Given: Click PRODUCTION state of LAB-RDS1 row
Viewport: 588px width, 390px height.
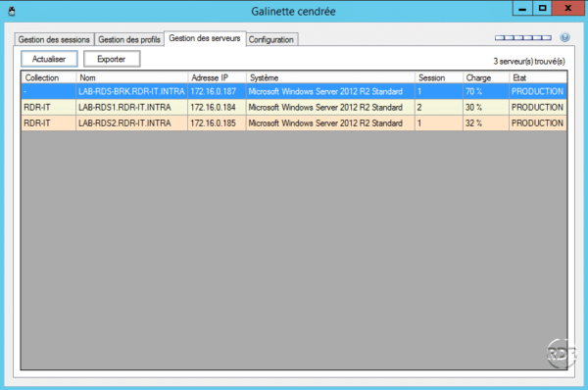Looking at the screenshot, I should tap(538, 107).
